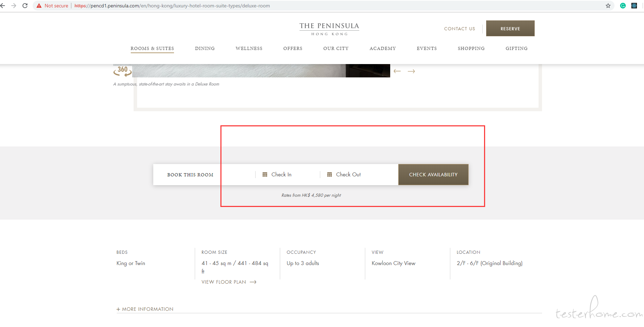Click 'Rates from HK$ 4,580 per night' text
The image size is (644, 327).
pos(311,195)
